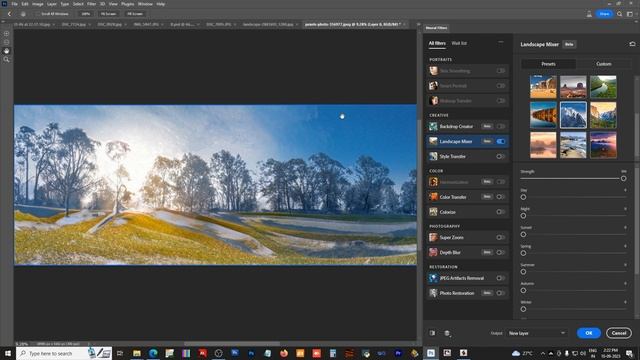Image resolution: width=640 pixels, height=360 pixels.
Task: Select the add-to-selection tool with plus
Action: coord(6,34)
